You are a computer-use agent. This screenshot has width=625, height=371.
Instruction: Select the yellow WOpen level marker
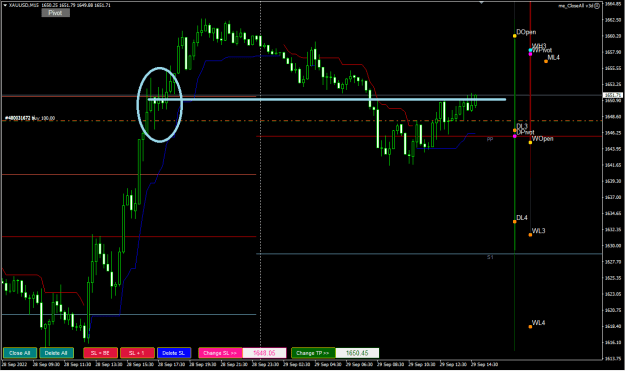(530, 142)
